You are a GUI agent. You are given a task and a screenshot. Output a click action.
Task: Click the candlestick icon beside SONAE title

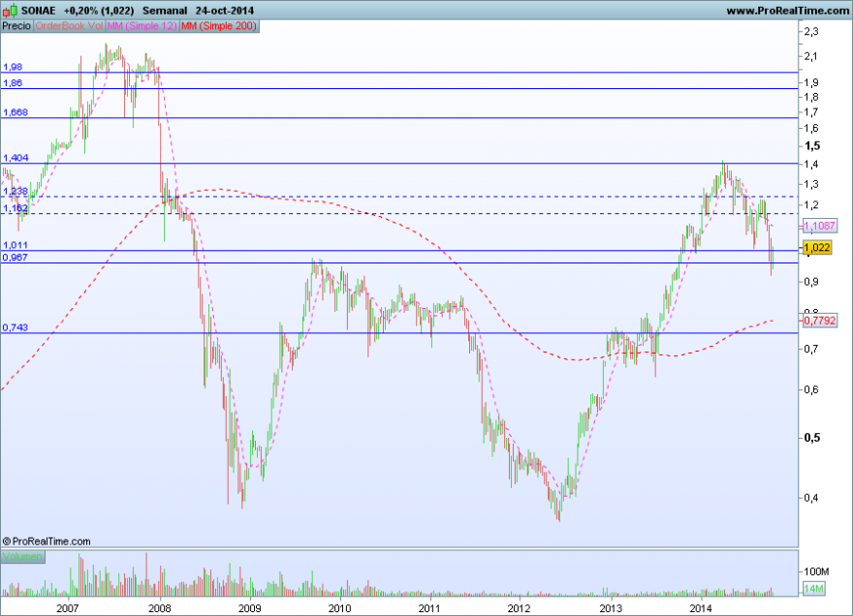click(10, 10)
